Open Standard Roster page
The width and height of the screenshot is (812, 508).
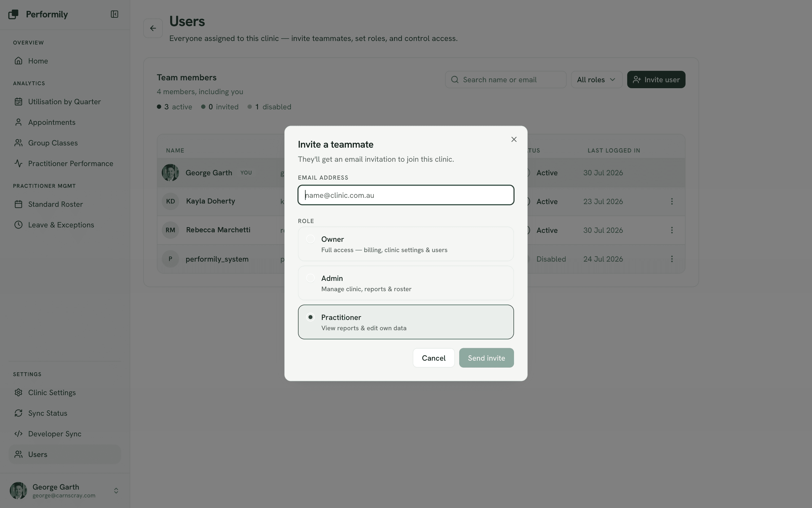[x=65, y=204]
